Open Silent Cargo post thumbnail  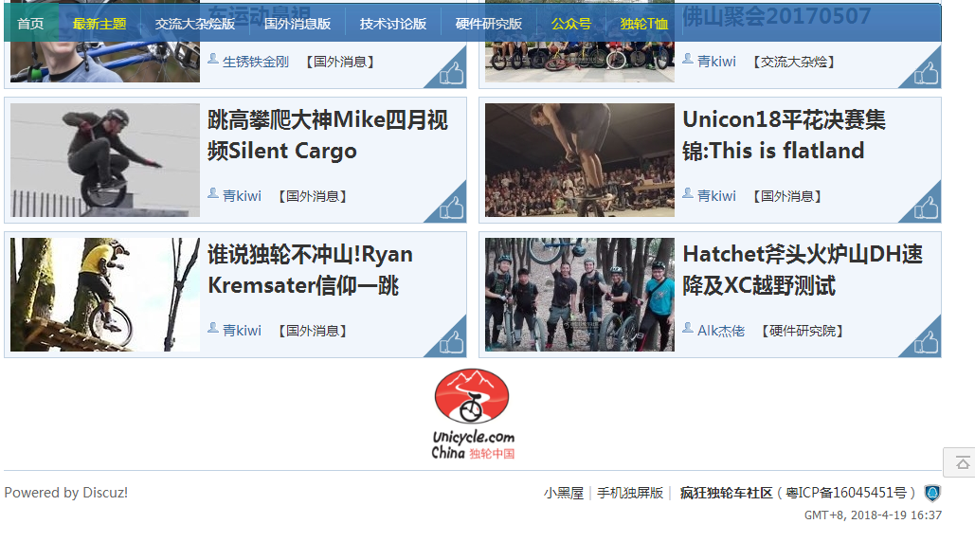click(105, 160)
